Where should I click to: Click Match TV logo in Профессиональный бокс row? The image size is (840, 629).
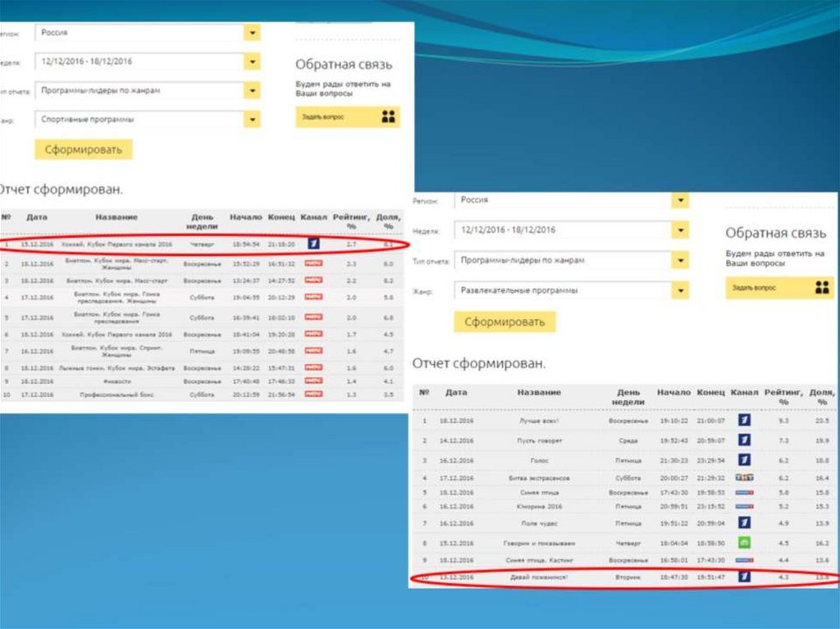point(313,394)
